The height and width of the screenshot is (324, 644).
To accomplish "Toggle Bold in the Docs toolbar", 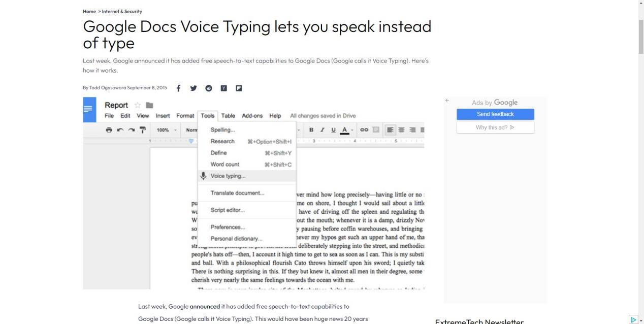I will point(311,130).
